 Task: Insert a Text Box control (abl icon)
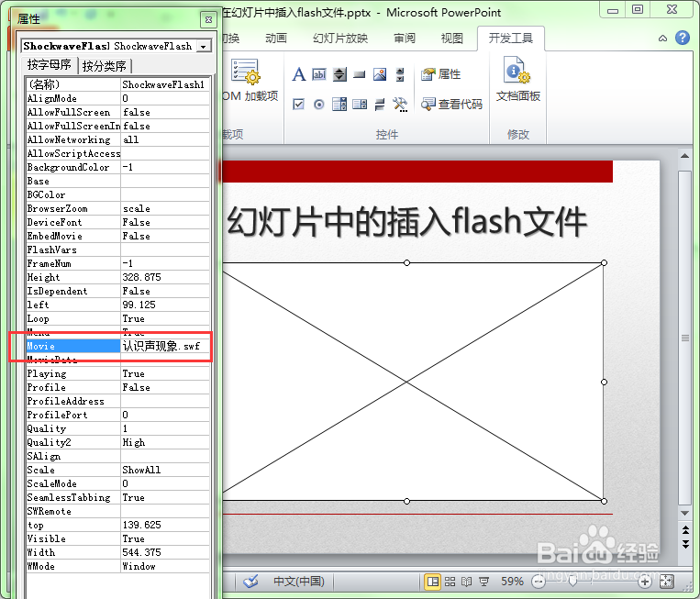318,74
